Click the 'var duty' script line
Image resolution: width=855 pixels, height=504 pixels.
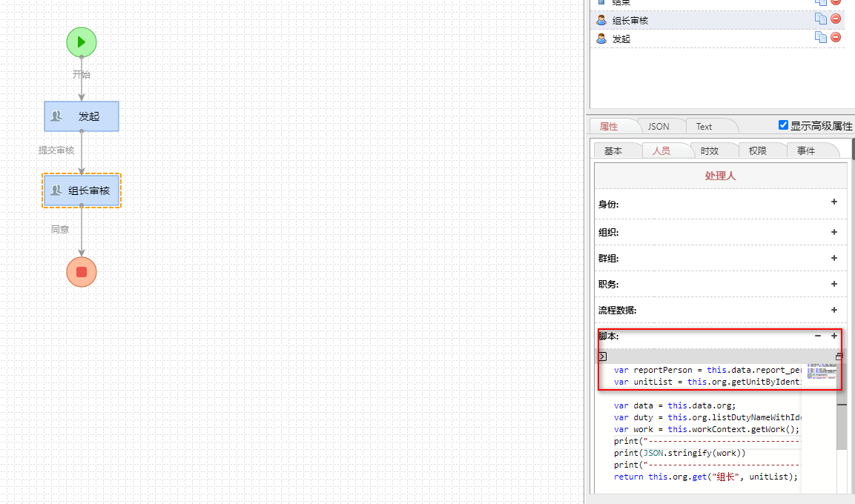tap(707, 417)
